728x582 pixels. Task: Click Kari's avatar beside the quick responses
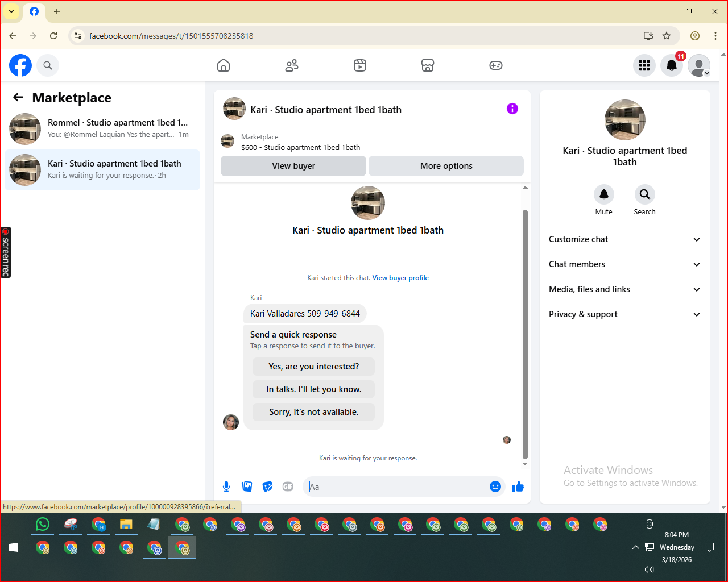click(x=231, y=422)
